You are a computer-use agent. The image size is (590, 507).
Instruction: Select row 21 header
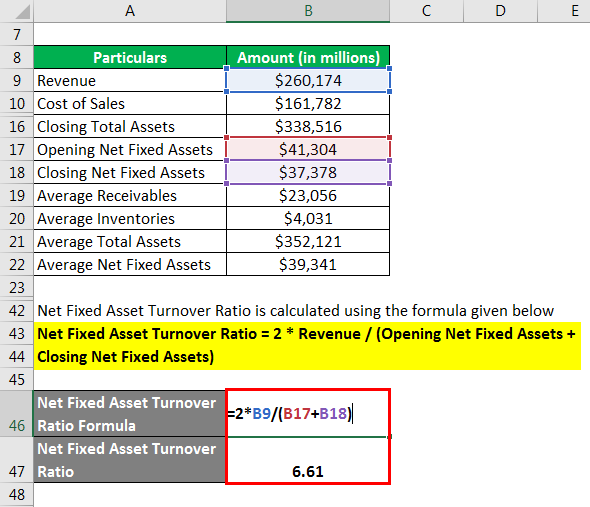click(x=17, y=241)
